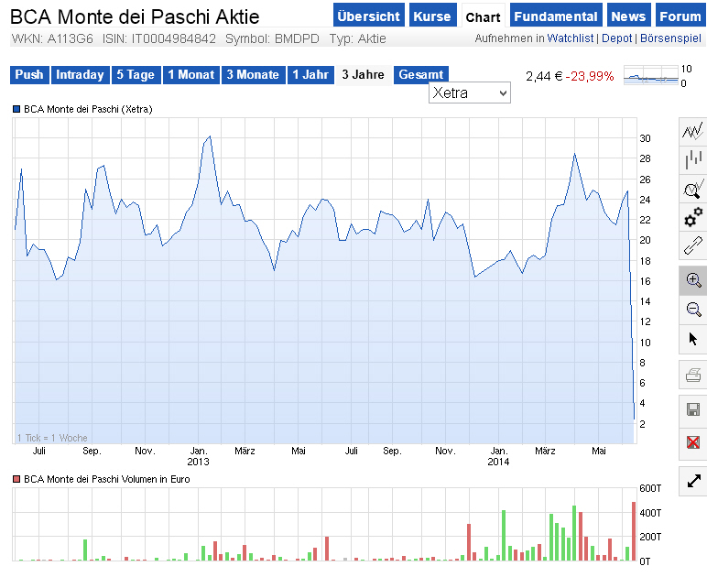Click the 2014 year label on axis
Image resolution: width=707 pixels, height=588 pixels.
coord(498,462)
